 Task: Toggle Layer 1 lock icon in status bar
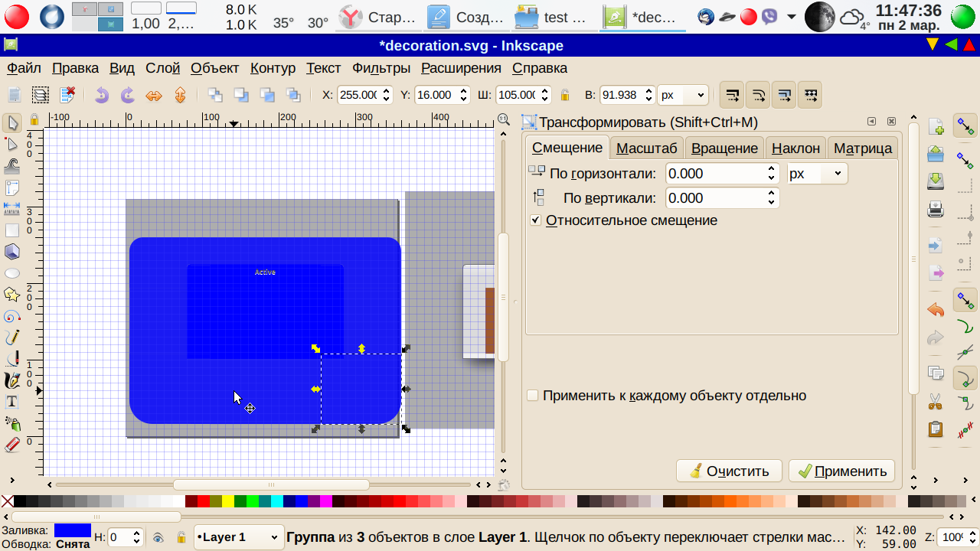click(x=181, y=537)
